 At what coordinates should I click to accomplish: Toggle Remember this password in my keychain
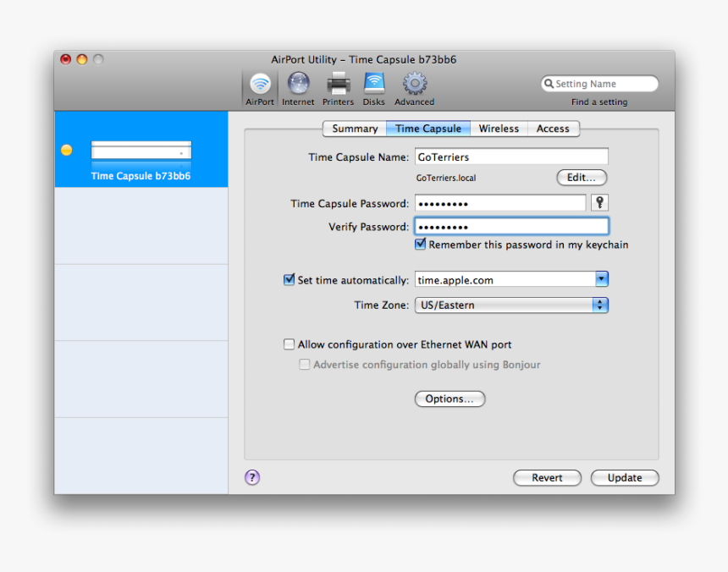pyautogui.click(x=420, y=244)
